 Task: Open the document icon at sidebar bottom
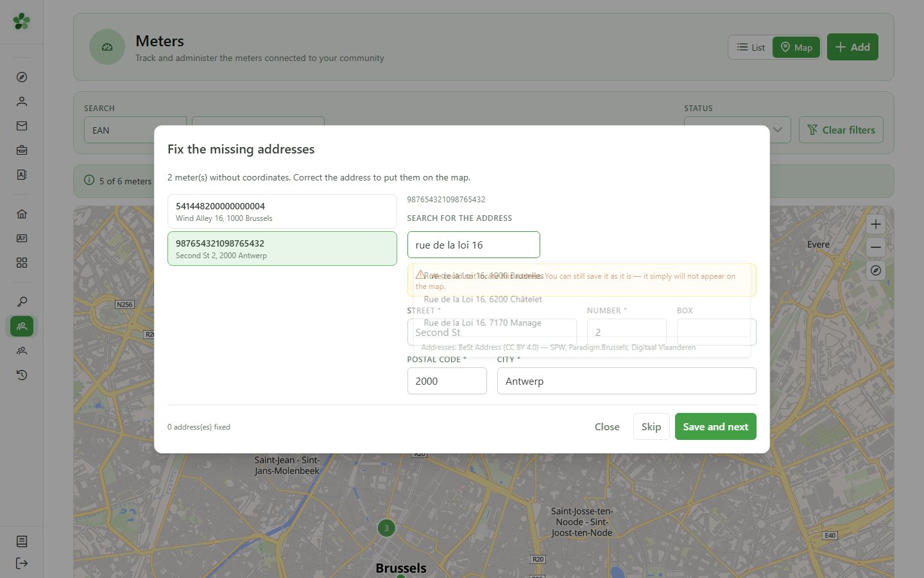click(22, 541)
